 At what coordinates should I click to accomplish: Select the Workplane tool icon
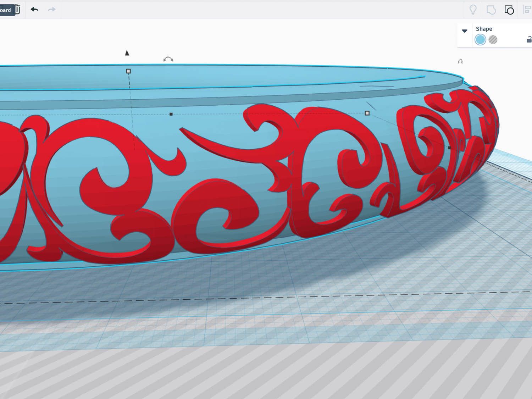click(x=491, y=10)
